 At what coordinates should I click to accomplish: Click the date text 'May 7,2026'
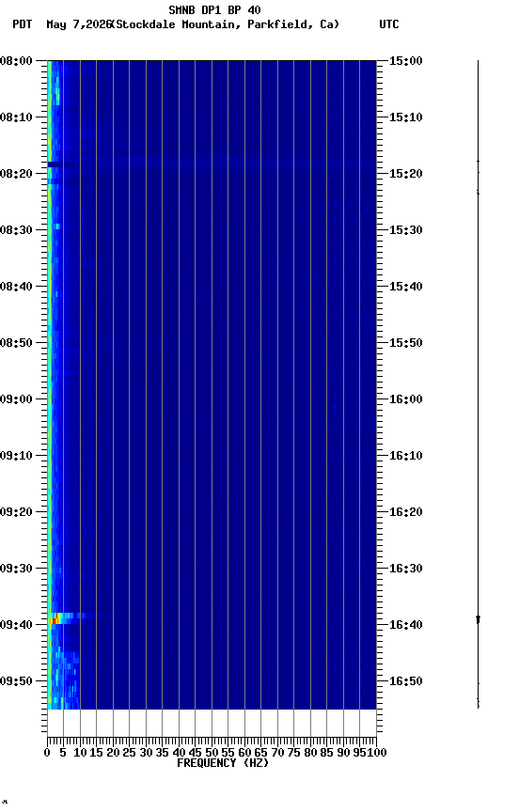(x=79, y=24)
